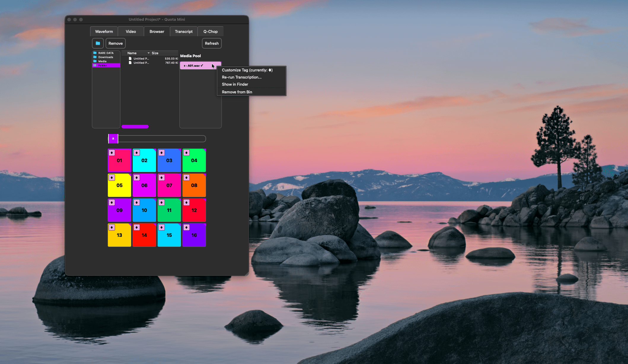Click diamond tag icon on pad 09
628x364 pixels.
coord(112,202)
